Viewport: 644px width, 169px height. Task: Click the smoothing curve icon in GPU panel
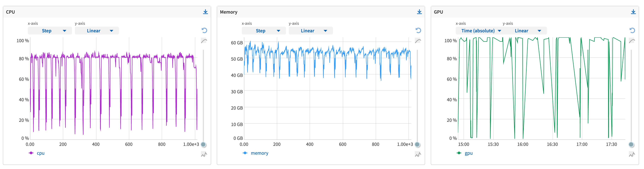coord(632,41)
